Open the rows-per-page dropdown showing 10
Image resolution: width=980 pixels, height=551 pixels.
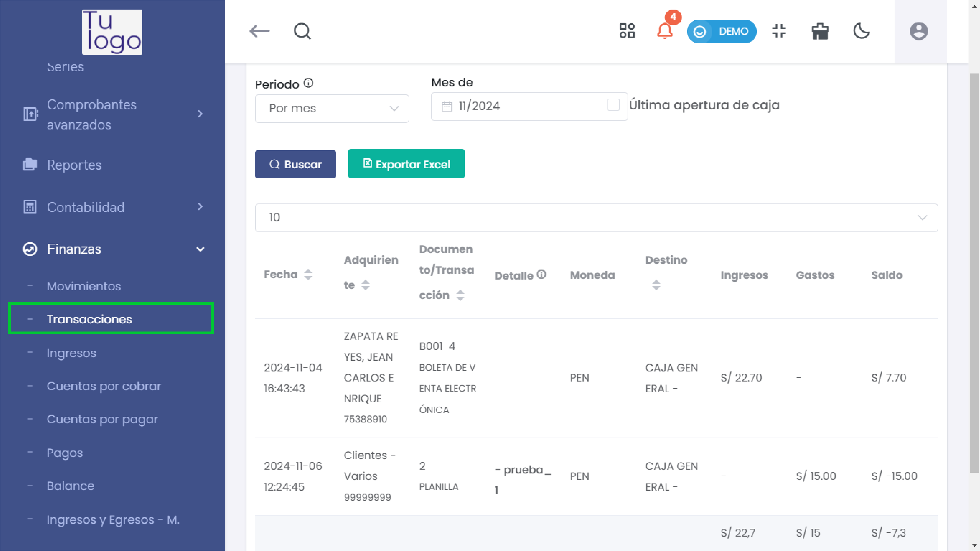(x=596, y=218)
